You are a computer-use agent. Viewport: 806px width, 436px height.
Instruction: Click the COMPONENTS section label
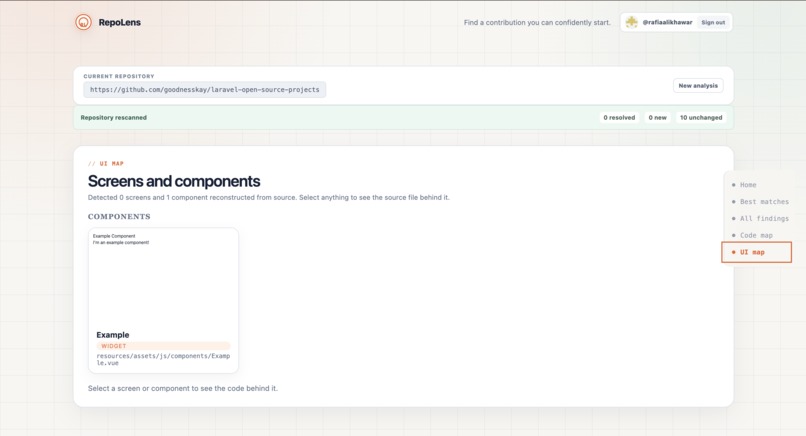119,216
